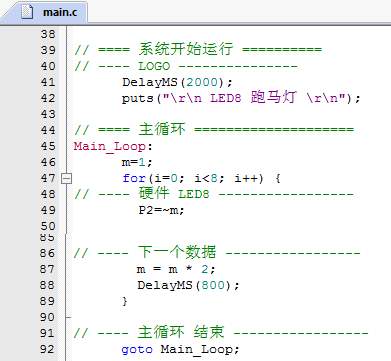Click the puts statement on line 42
The width and height of the screenshot is (391, 361).
[241, 98]
